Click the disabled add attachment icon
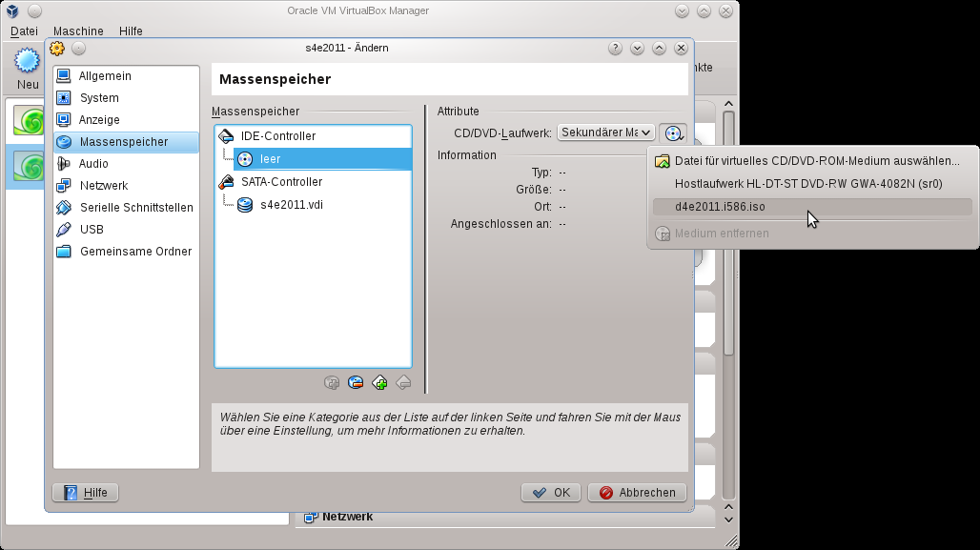The image size is (980, 550). (x=332, y=382)
